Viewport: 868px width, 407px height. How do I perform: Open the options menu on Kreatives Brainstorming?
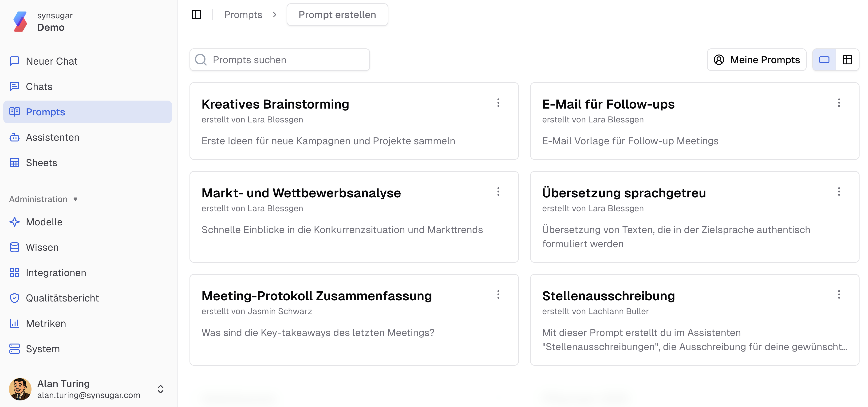498,103
